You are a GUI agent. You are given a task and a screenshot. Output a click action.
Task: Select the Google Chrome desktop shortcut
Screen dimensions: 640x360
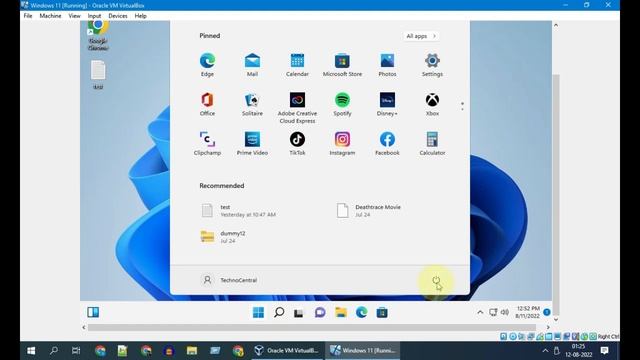pyautogui.click(x=98, y=36)
